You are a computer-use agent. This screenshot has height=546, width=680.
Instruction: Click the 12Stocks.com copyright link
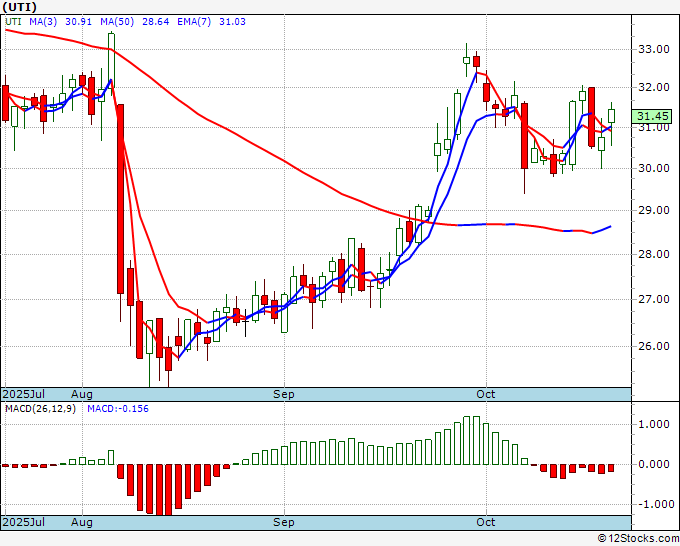638,538
